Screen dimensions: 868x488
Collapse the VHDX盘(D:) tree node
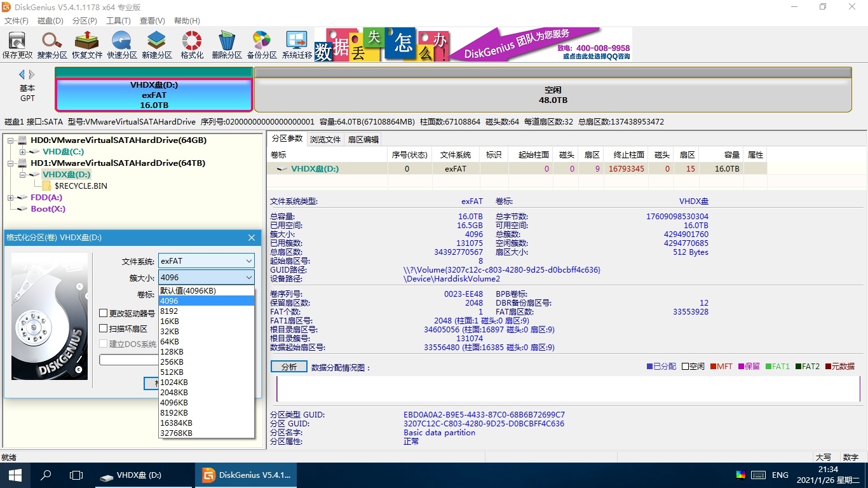[23, 175]
